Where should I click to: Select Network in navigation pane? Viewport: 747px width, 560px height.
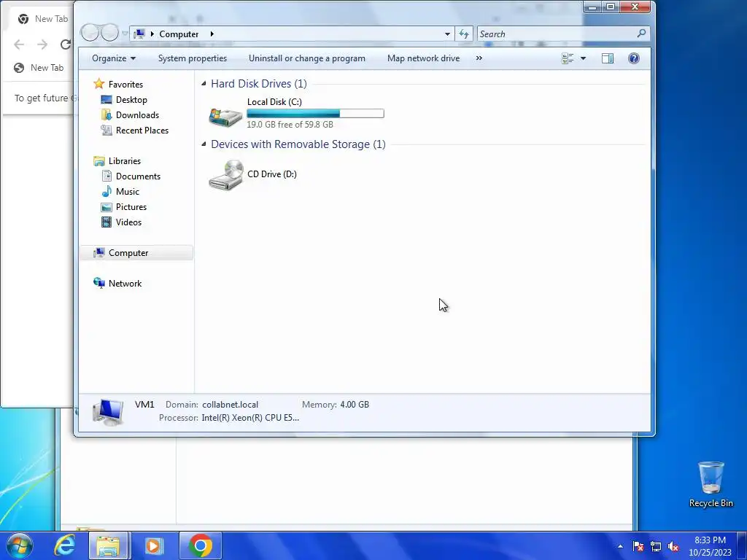pos(125,284)
